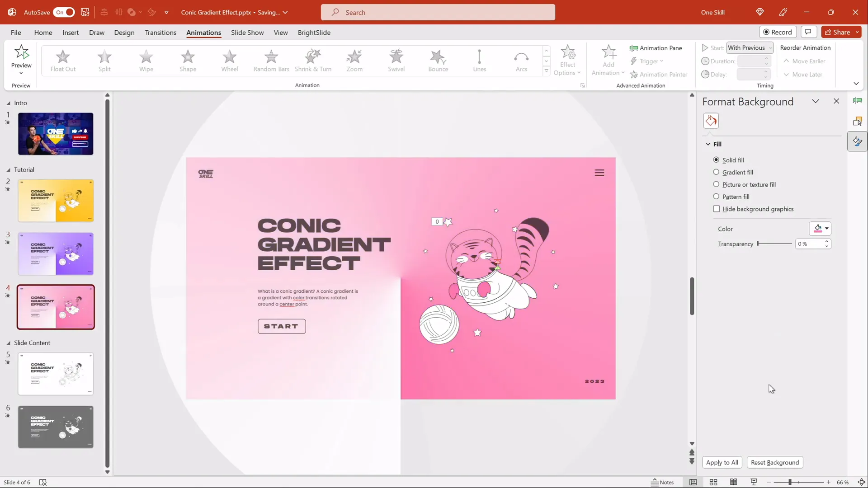Select the Gradient fill radio button
Viewport: 868px width, 488px height.
(716, 172)
